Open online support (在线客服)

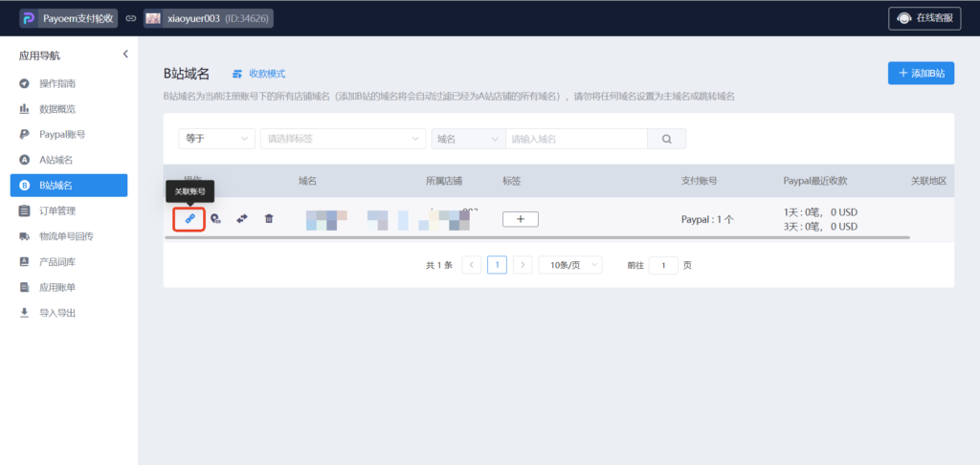click(924, 18)
